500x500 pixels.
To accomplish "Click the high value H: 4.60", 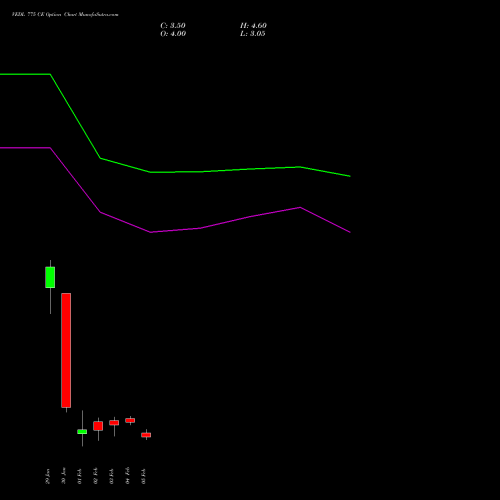I will (x=253, y=26).
